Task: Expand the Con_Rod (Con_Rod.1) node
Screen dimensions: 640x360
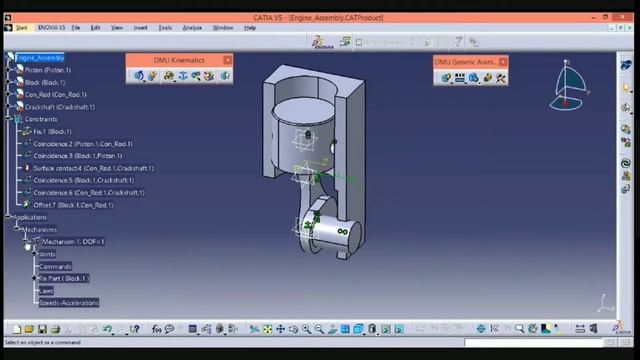Action: point(9,95)
